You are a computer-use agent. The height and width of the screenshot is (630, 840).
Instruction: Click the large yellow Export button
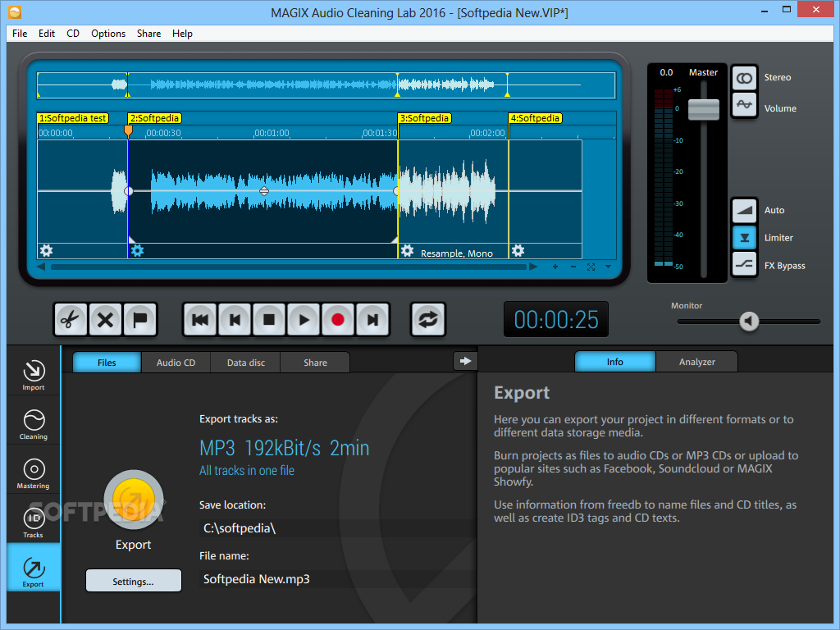point(134,500)
